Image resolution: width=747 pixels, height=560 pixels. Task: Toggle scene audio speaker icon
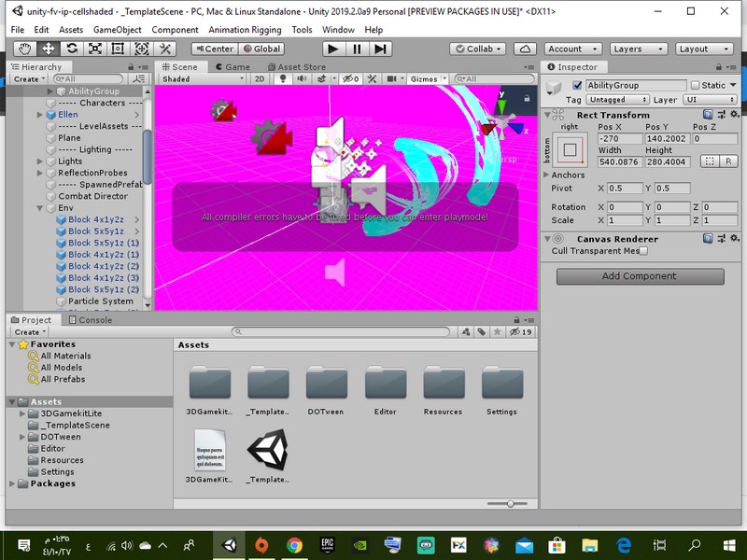[302, 78]
